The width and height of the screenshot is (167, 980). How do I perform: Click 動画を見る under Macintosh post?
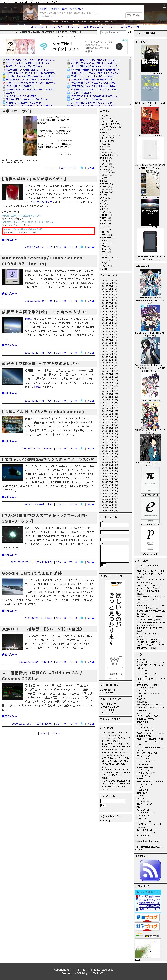tap(9, 294)
